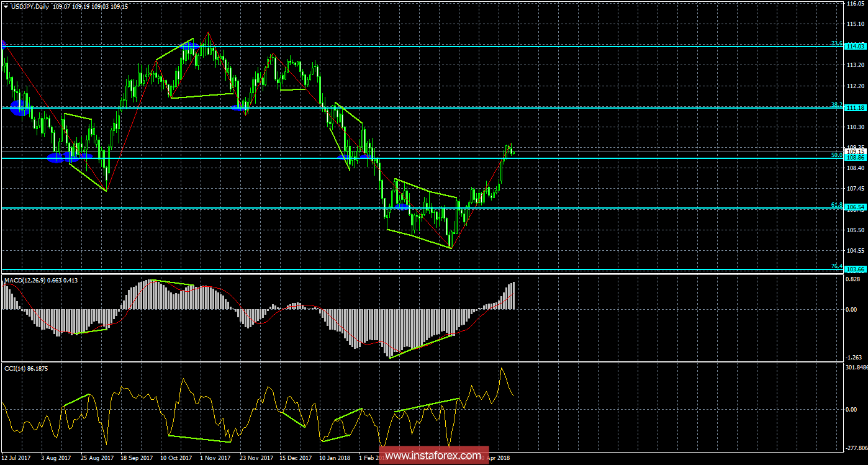Click the 23.6 Fibonacci level label
Image resolution: width=868 pixels, height=465 pixels.
point(837,43)
